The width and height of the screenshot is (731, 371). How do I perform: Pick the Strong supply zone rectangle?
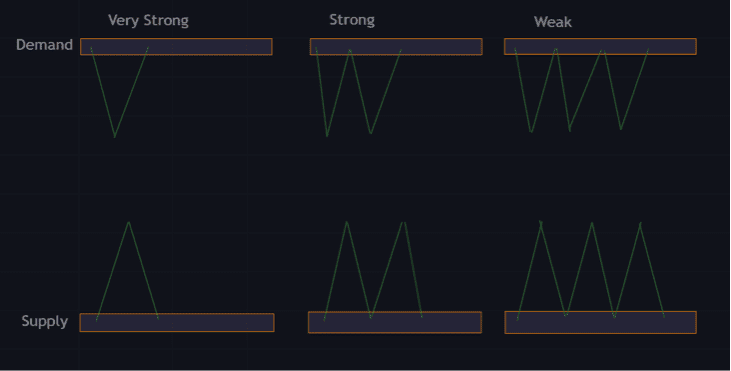point(395,322)
